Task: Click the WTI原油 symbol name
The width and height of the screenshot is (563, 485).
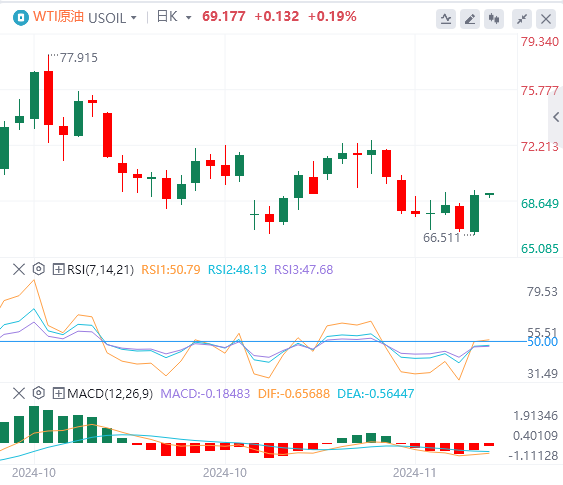Action: pos(59,17)
